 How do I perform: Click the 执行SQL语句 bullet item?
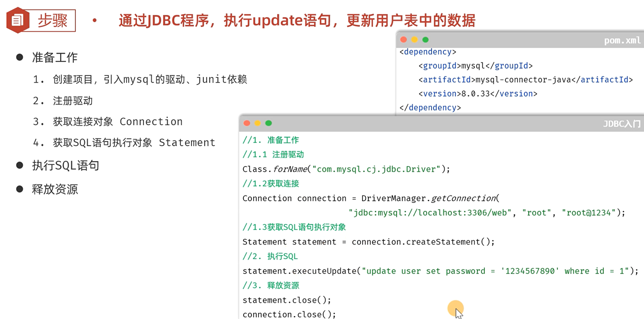pos(66,165)
